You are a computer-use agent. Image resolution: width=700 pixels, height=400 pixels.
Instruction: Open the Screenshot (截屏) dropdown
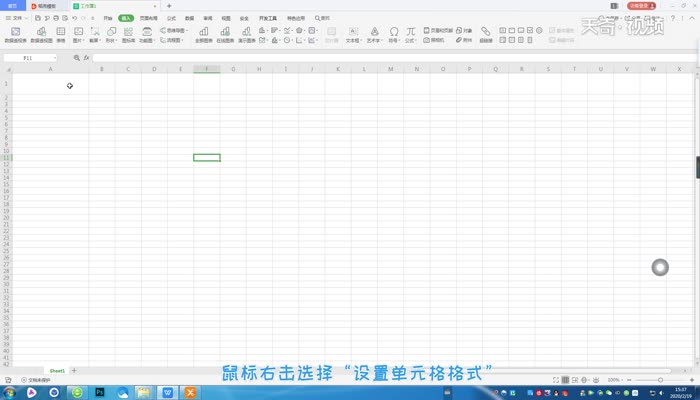(95, 34)
